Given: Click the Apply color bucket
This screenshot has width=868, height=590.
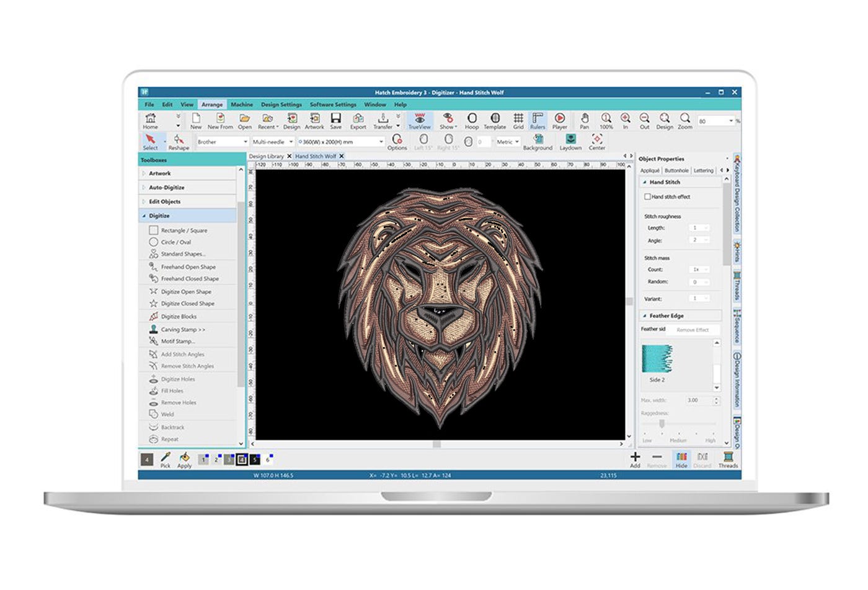Looking at the screenshot, I should pyautogui.click(x=184, y=460).
